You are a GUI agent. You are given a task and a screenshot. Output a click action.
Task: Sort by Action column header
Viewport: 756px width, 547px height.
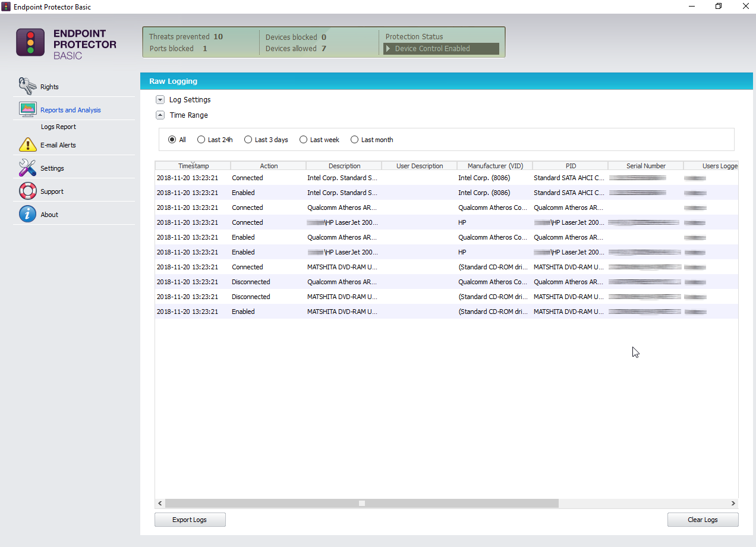click(269, 166)
